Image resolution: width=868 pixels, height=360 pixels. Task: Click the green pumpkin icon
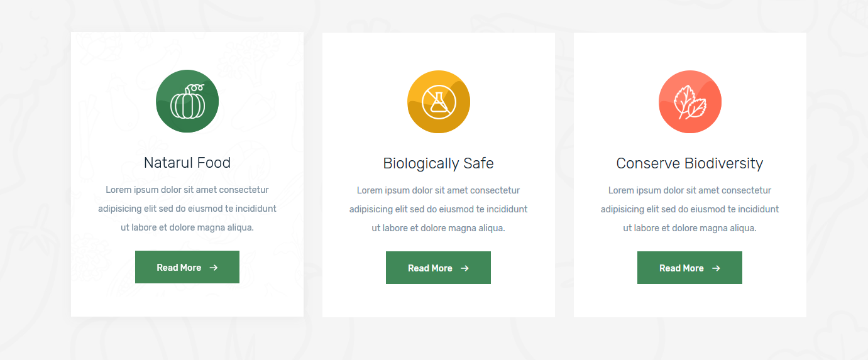click(x=187, y=101)
